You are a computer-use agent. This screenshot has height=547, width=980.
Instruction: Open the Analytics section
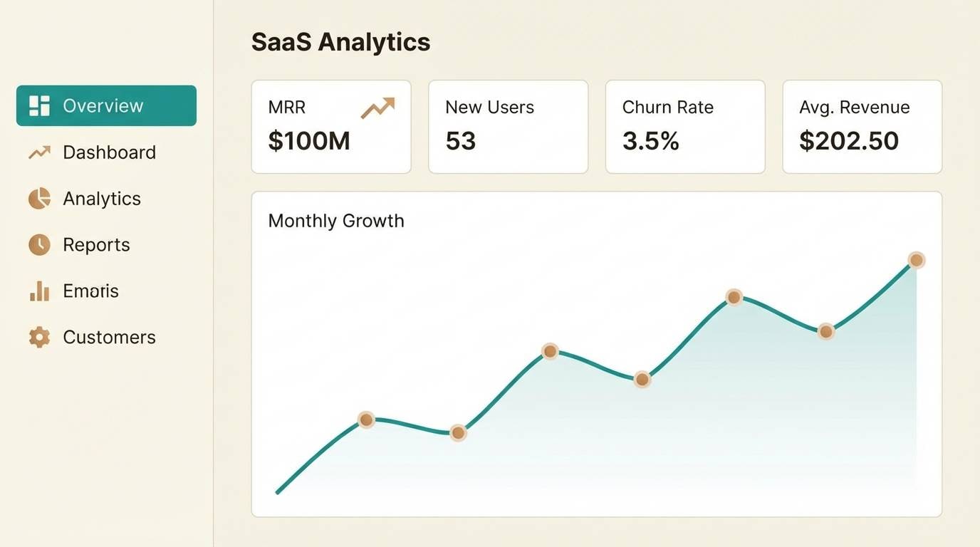click(102, 198)
